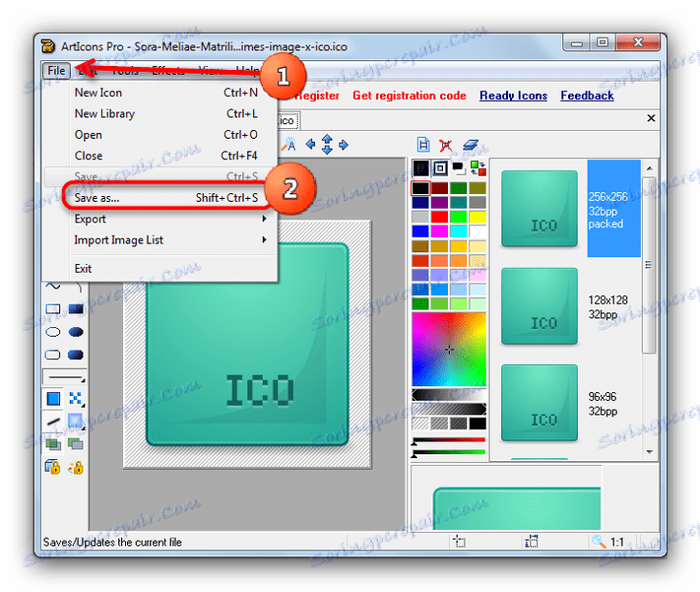
Task: Pick the magenta color swatch
Action: click(x=439, y=231)
